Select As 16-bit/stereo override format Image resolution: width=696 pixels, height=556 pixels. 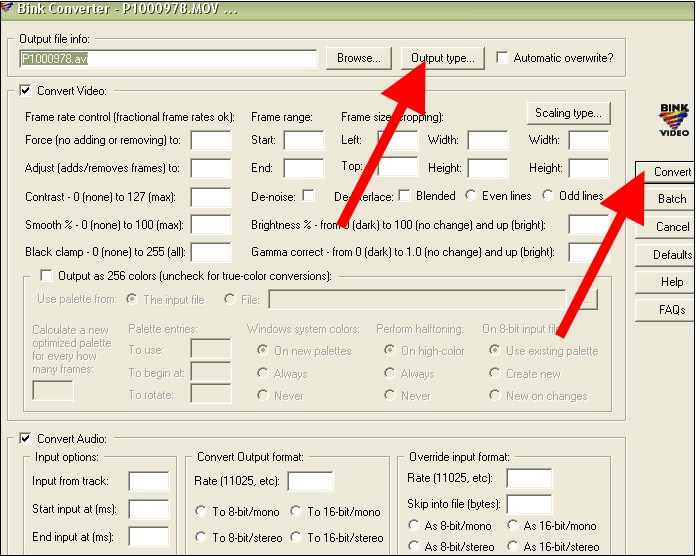[513, 546]
